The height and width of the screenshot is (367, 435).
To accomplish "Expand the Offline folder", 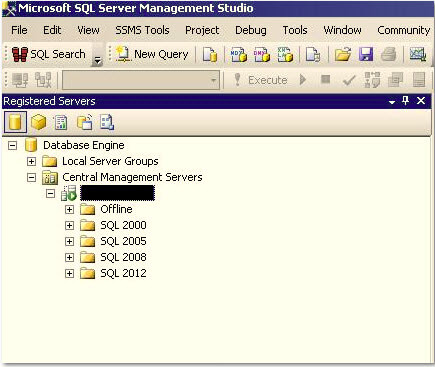I will [69, 209].
